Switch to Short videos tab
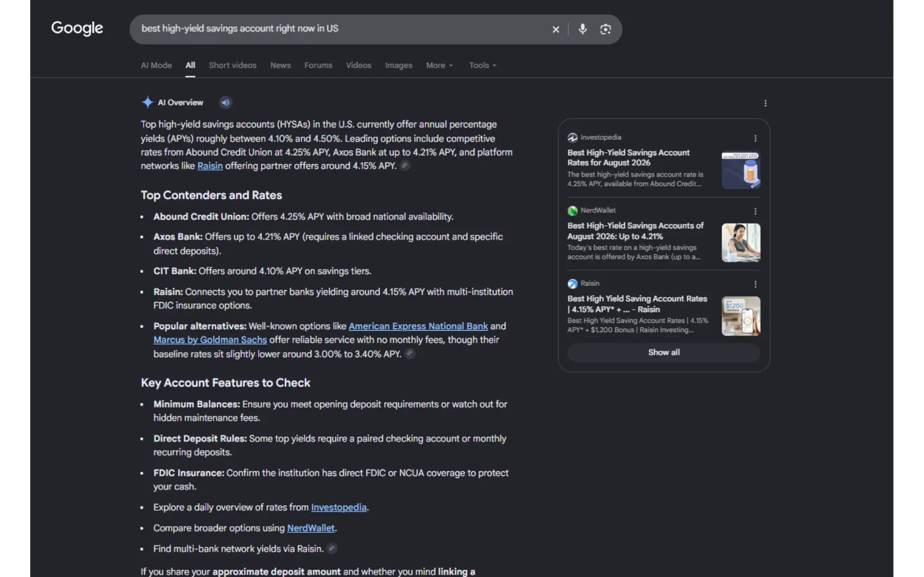924x577 pixels. pyautogui.click(x=233, y=65)
